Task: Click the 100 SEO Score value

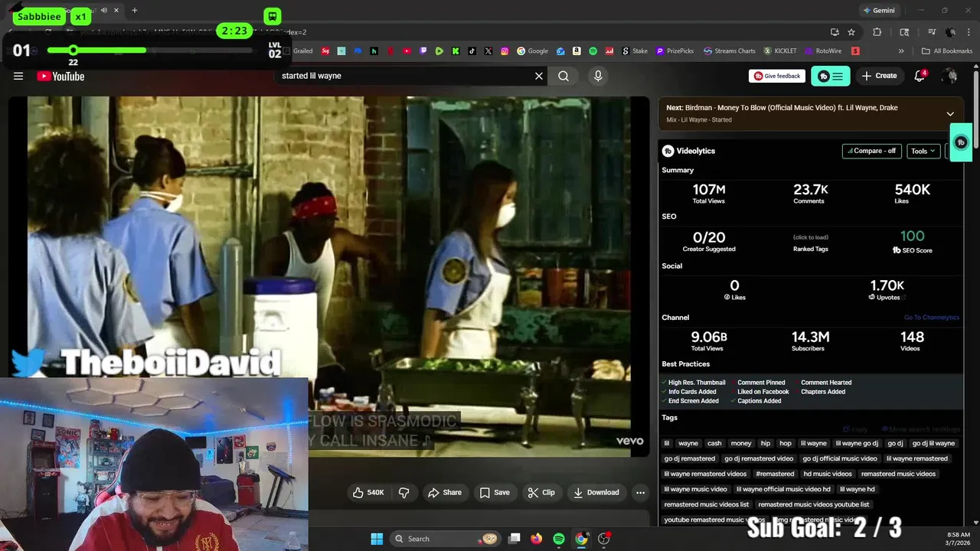Action: pyautogui.click(x=912, y=236)
